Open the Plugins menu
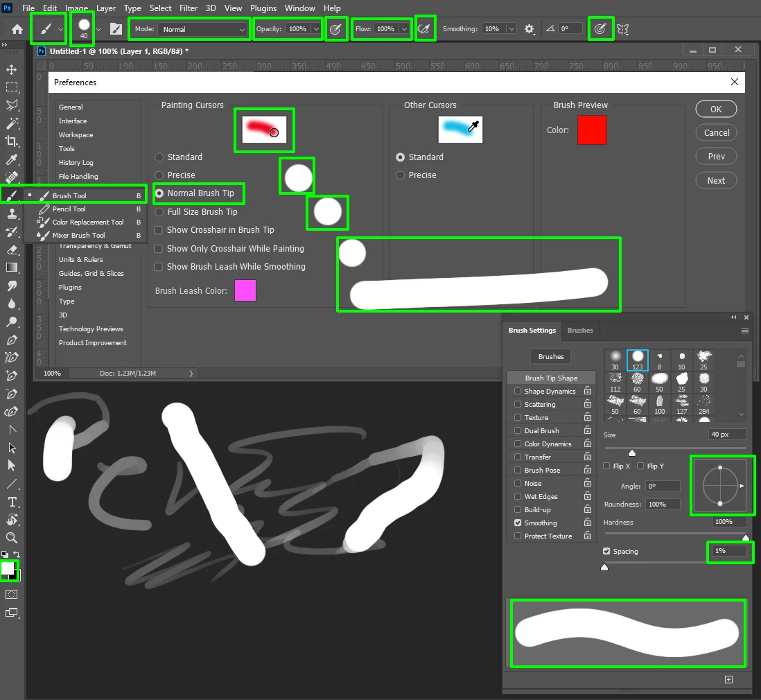This screenshot has height=700, width=761. tap(263, 8)
